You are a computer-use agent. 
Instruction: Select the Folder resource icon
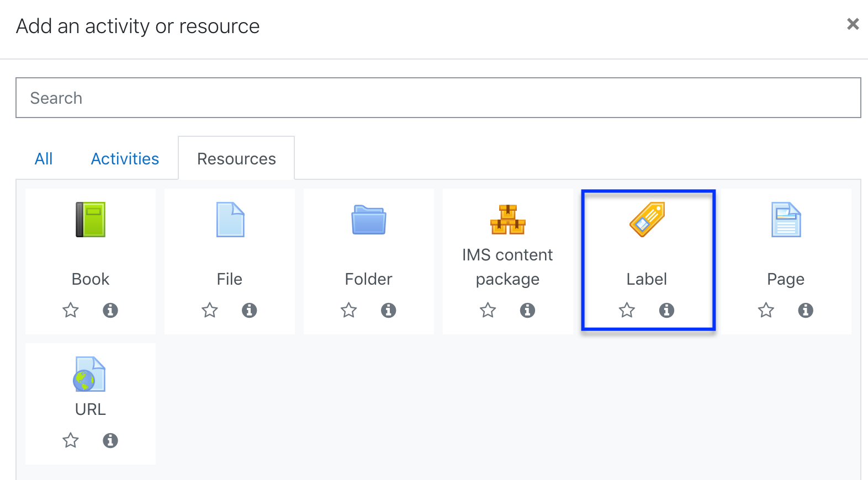[369, 220]
